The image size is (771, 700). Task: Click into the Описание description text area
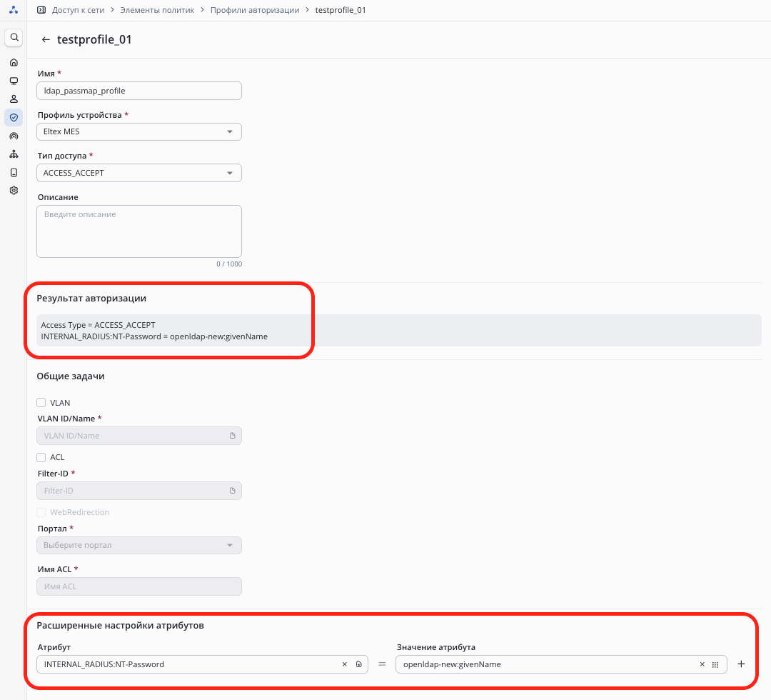[x=139, y=231]
